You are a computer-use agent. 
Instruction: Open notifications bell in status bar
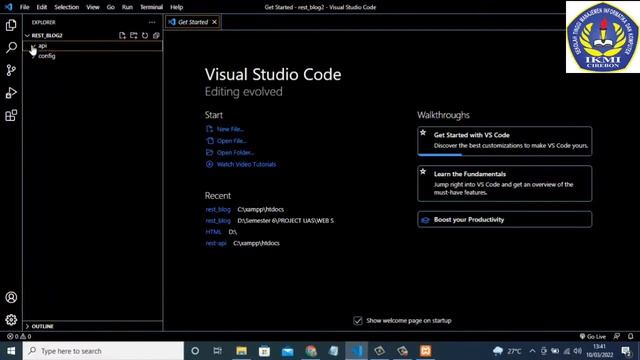coord(631,336)
